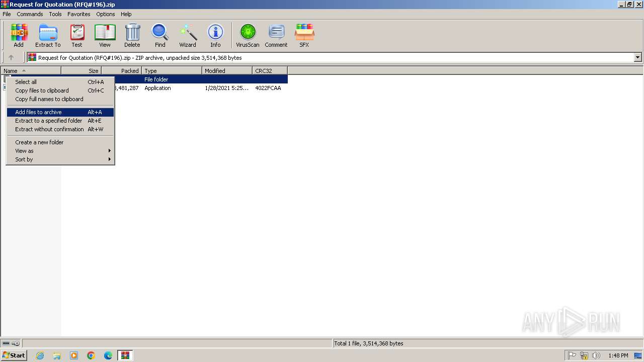The width and height of the screenshot is (644, 362).
Task: Click the Action Center flag tray icon
Action: coord(572,355)
